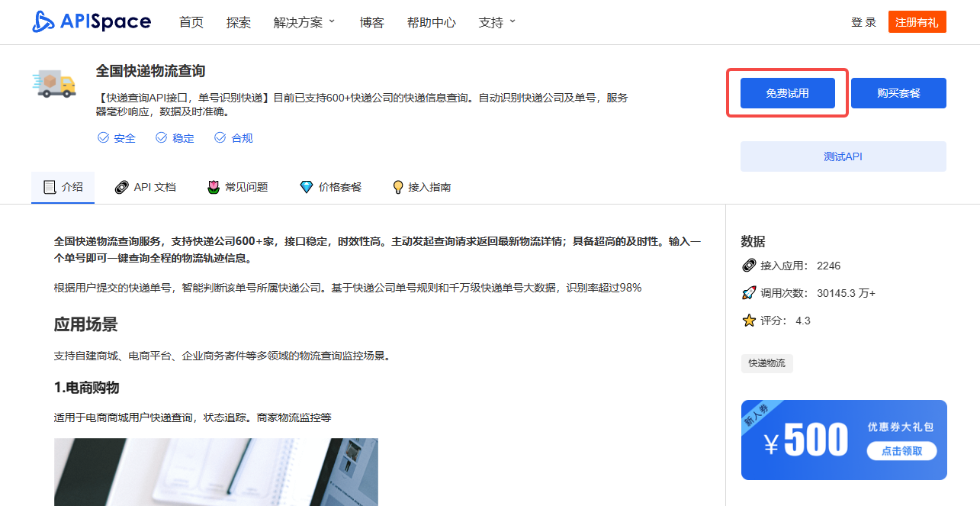Viewport: 980px width, 506px height.
Task: Click the 快递物流 category tag
Action: [767, 363]
